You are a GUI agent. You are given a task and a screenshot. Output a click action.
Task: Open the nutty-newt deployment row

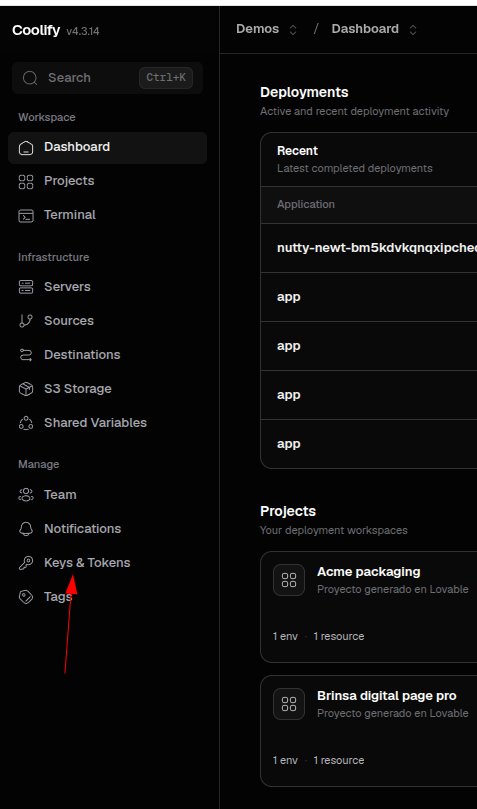click(x=369, y=248)
